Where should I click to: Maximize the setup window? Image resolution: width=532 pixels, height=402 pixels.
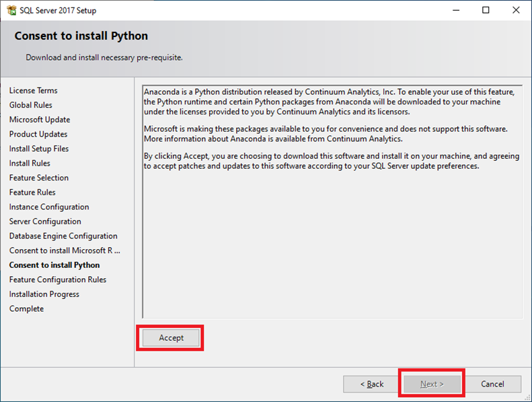point(486,10)
